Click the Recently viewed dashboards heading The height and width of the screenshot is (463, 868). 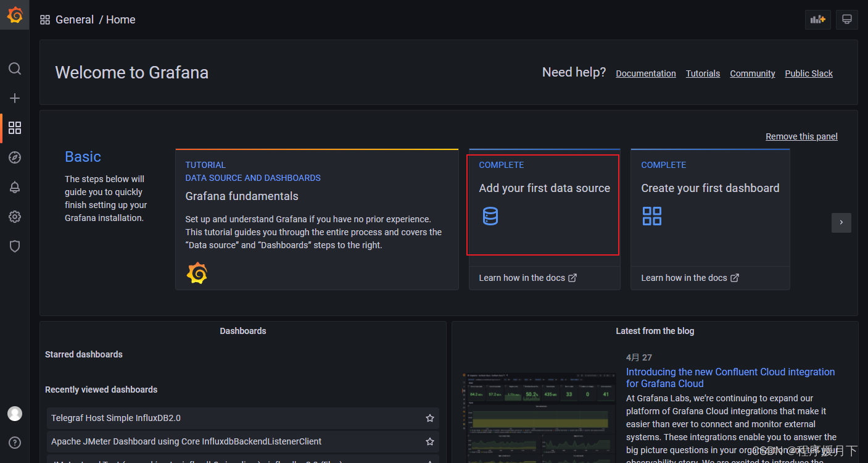coord(101,390)
